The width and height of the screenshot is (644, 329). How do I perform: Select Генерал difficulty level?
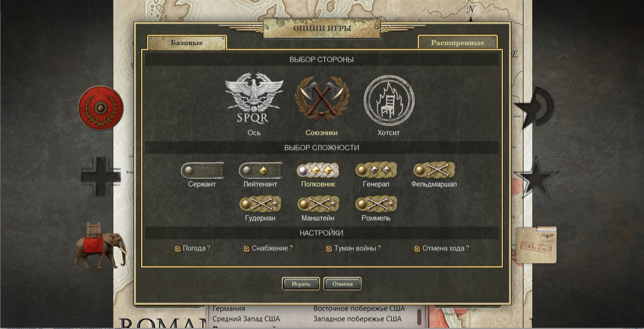[376, 170]
